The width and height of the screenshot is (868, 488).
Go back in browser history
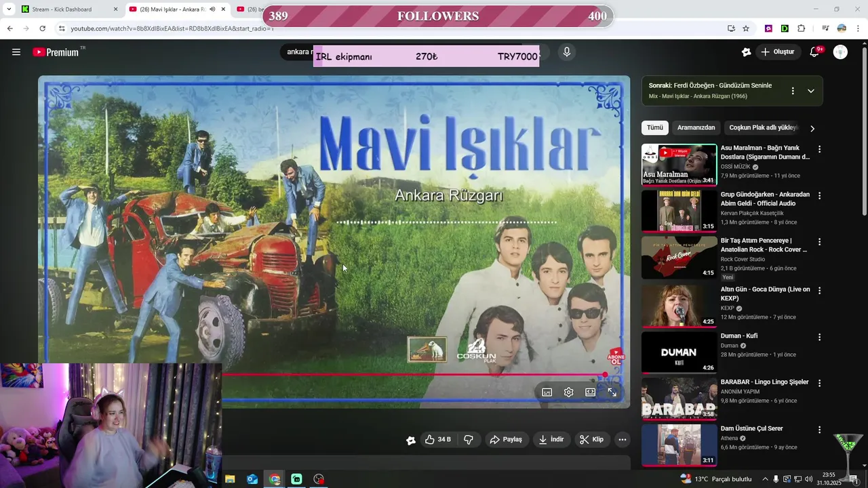click(9, 28)
